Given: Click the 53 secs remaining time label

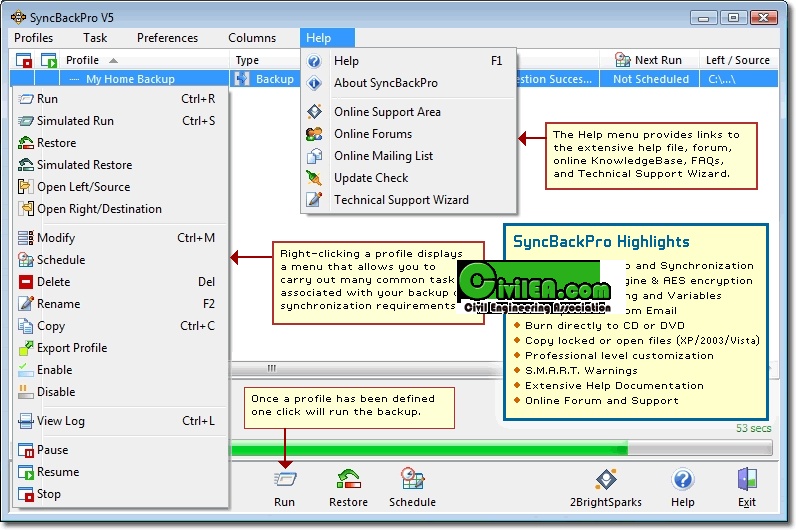Looking at the screenshot, I should (x=753, y=428).
